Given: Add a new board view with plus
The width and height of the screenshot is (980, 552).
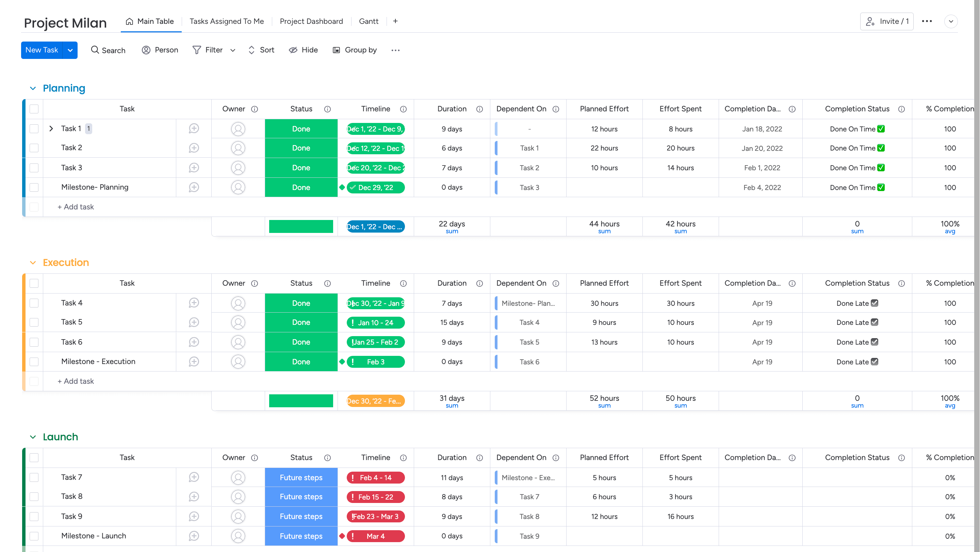Looking at the screenshot, I should [395, 21].
